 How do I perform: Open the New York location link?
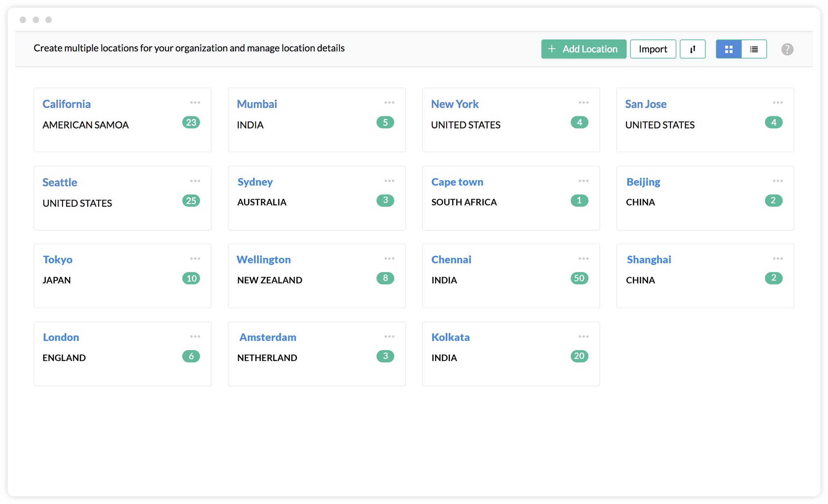(454, 104)
